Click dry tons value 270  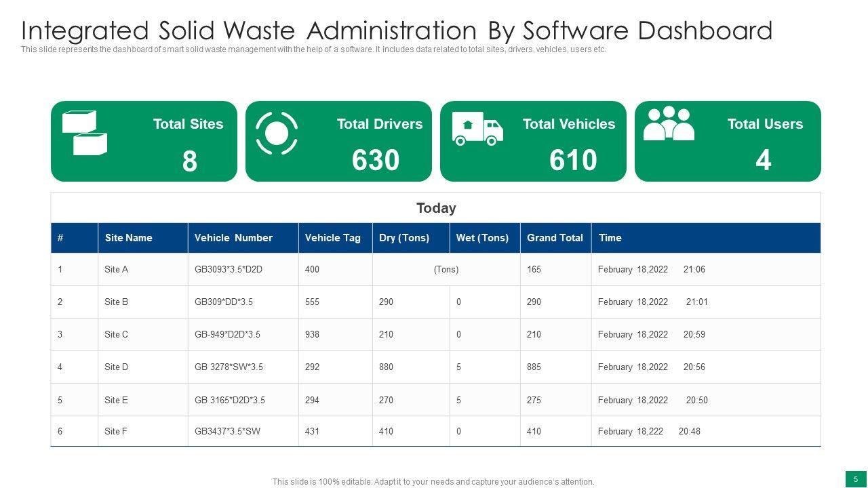coord(386,401)
